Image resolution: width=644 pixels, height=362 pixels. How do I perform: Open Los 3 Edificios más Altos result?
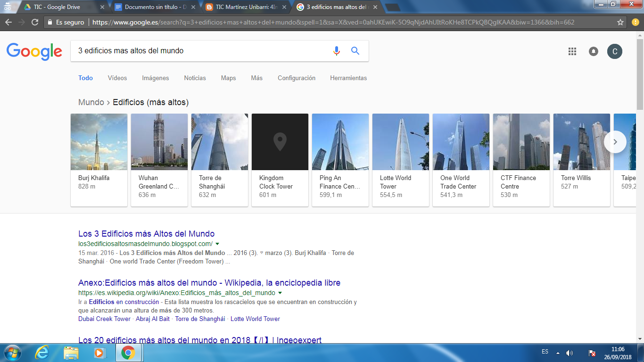tap(146, 234)
